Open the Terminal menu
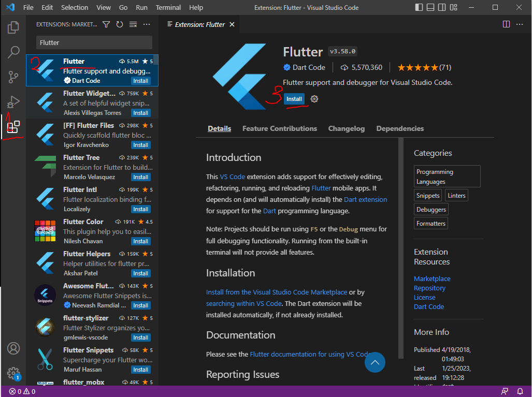Viewport: 532px width, 397px height. point(168,7)
